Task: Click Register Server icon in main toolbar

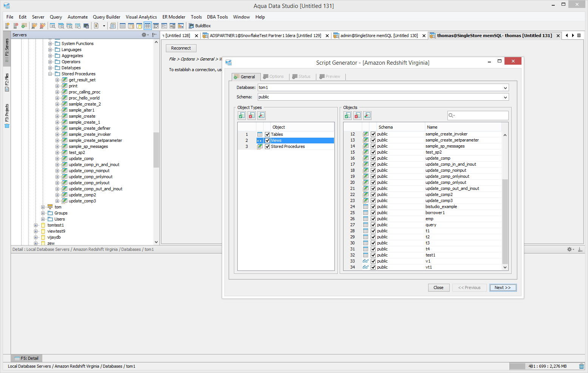Action: (7, 26)
